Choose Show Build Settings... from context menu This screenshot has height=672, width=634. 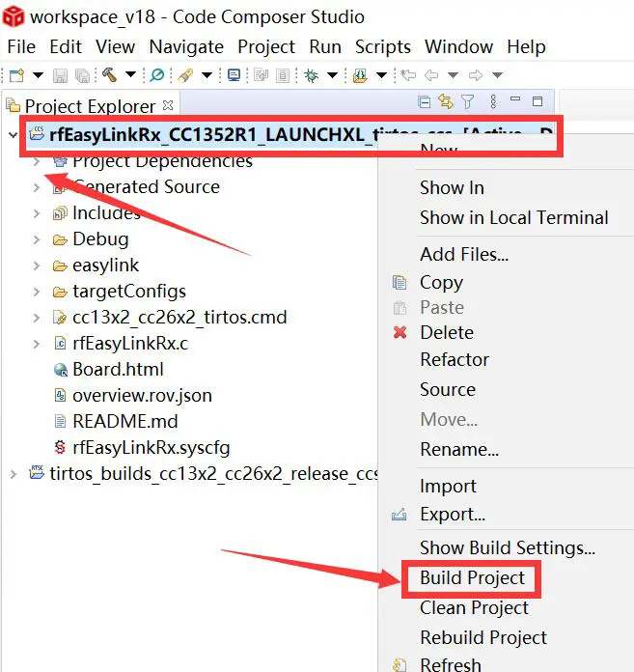508,547
